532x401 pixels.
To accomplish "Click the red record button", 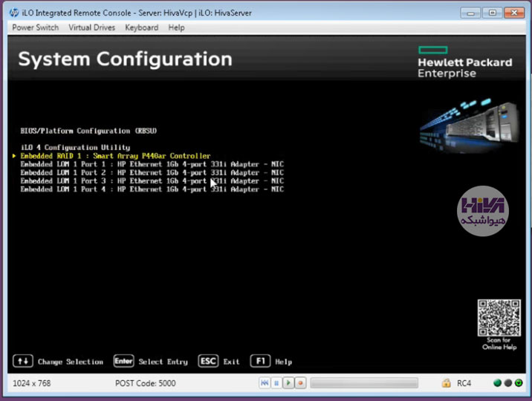I will [300, 383].
